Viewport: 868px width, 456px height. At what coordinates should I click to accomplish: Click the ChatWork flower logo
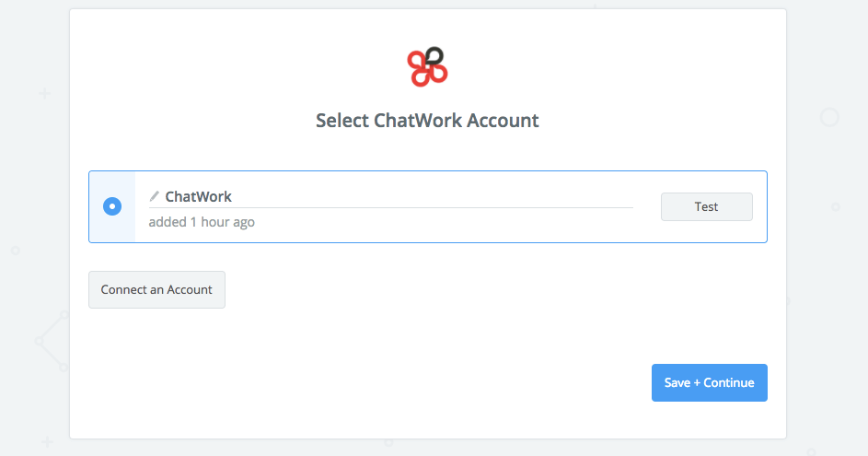(x=427, y=66)
